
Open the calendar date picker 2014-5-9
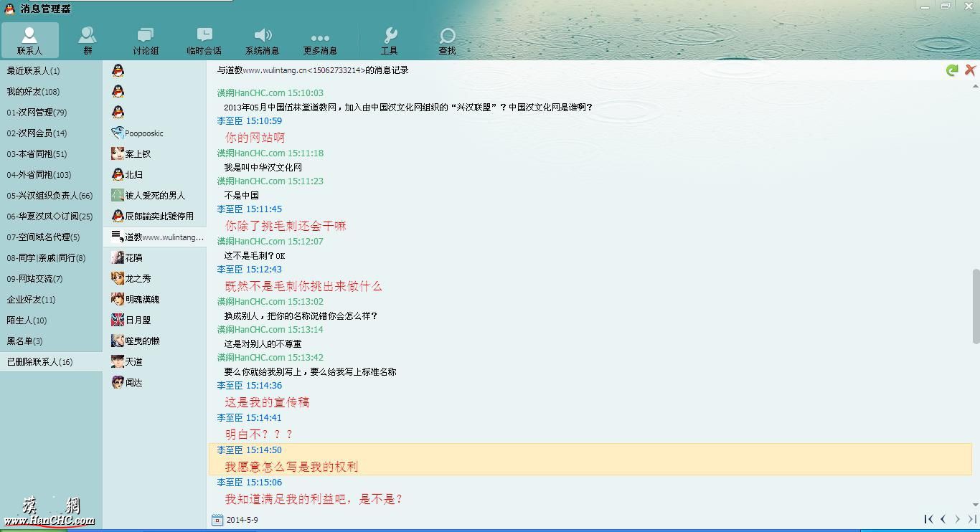217,520
